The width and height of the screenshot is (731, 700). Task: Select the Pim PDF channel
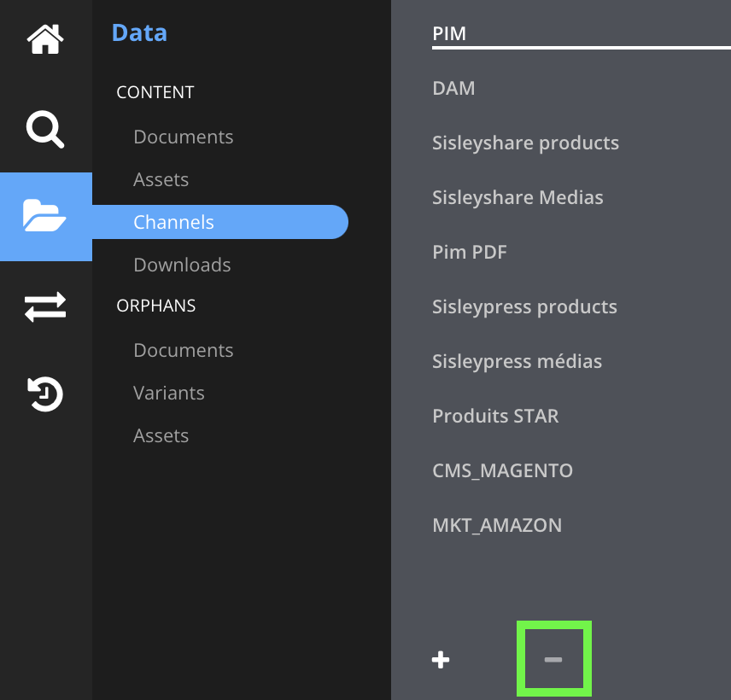470,252
